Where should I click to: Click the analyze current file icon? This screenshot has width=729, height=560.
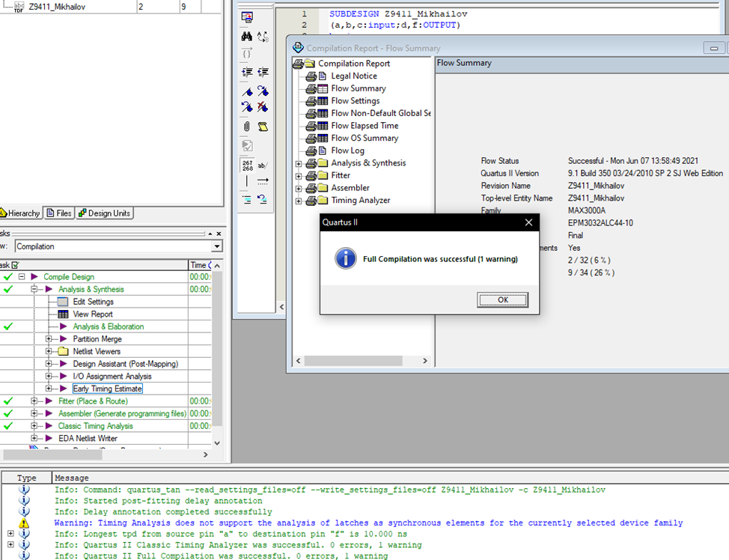tap(247, 145)
